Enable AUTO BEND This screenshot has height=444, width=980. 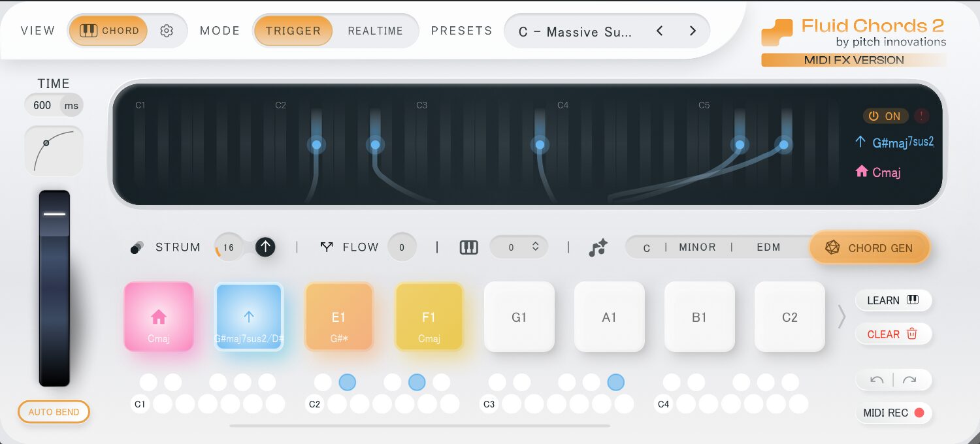click(x=54, y=412)
